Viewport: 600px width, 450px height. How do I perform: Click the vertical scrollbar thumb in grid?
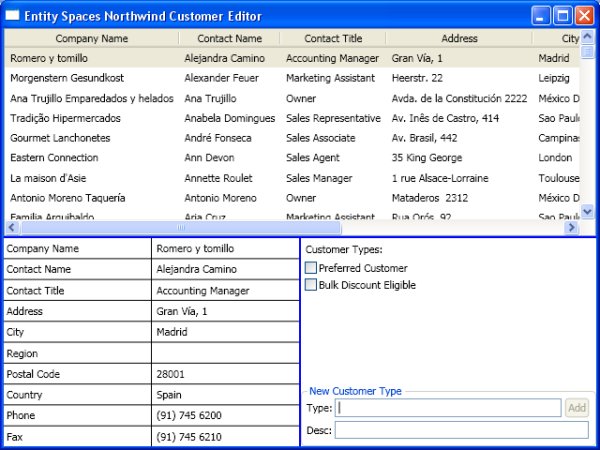coord(587,51)
